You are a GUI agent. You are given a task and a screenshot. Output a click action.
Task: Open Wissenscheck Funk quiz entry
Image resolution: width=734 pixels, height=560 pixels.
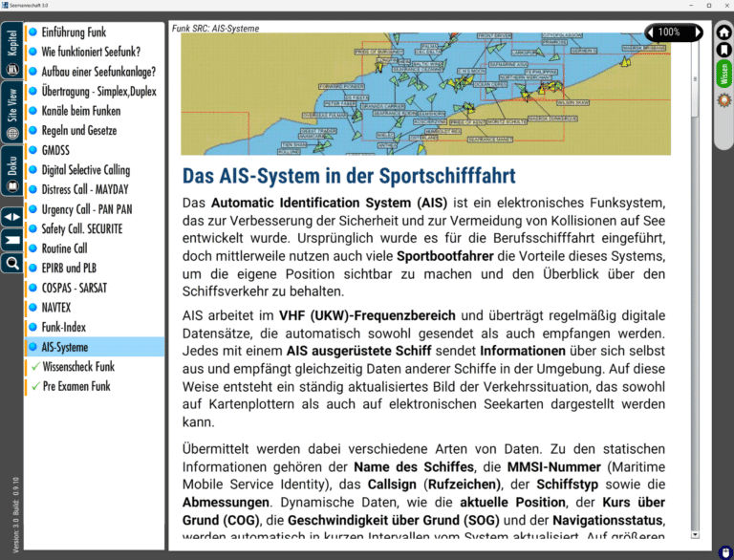[x=94, y=367]
